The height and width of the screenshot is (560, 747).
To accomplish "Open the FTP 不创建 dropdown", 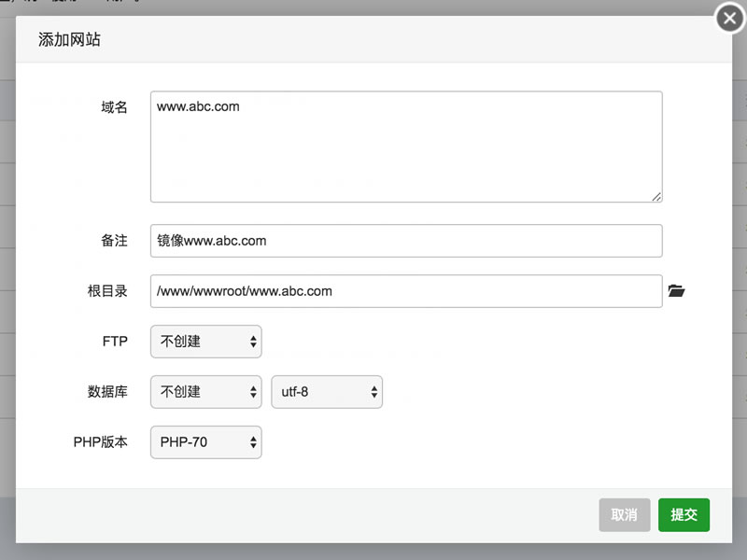I will (205, 342).
